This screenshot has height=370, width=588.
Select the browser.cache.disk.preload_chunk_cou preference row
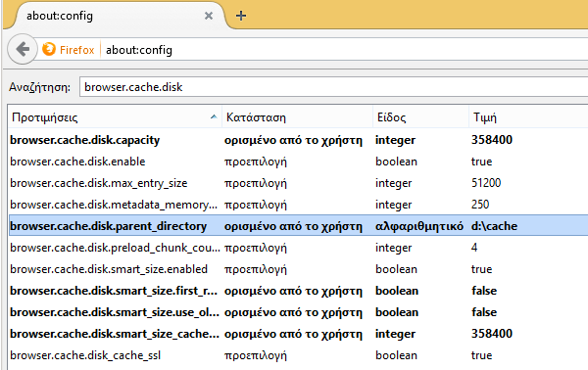click(298, 248)
